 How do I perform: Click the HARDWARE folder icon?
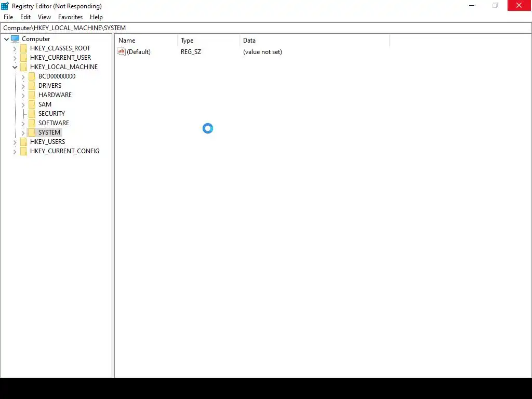click(32, 95)
